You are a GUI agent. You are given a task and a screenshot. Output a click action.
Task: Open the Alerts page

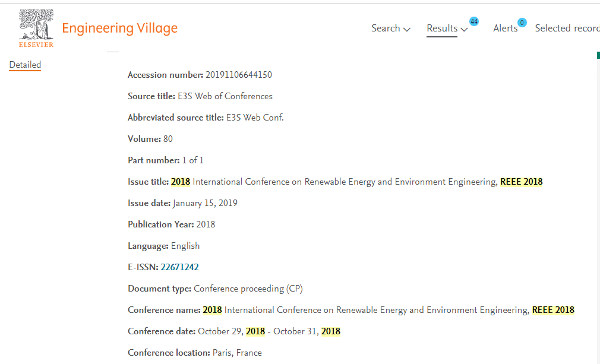point(505,28)
